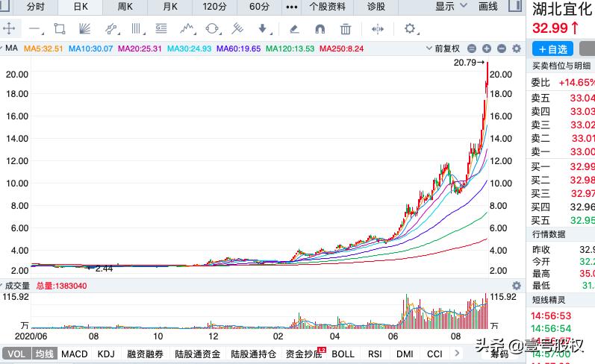Click the volume panel settings gear
Viewport: 595px width, 364px height.
tap(515, 286)
